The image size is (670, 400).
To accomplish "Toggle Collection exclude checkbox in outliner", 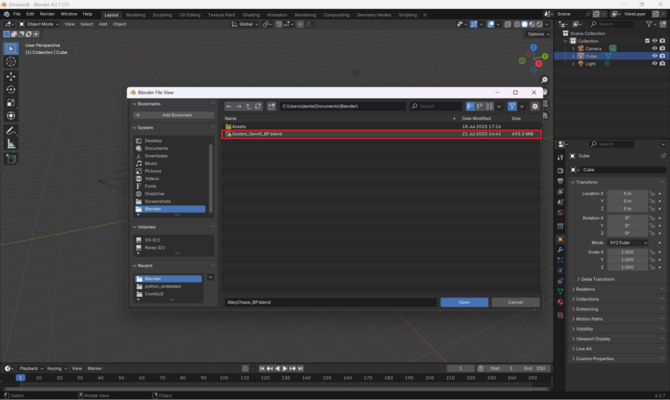I will [x=647, y=41].
